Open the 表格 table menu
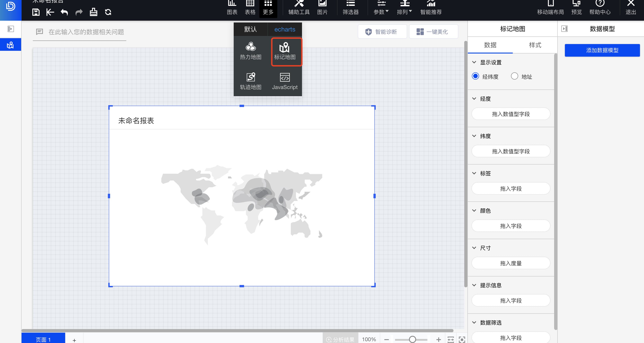The width and height of the screenshot is (644, 343). pyautogui.click(x=250, y=9)
